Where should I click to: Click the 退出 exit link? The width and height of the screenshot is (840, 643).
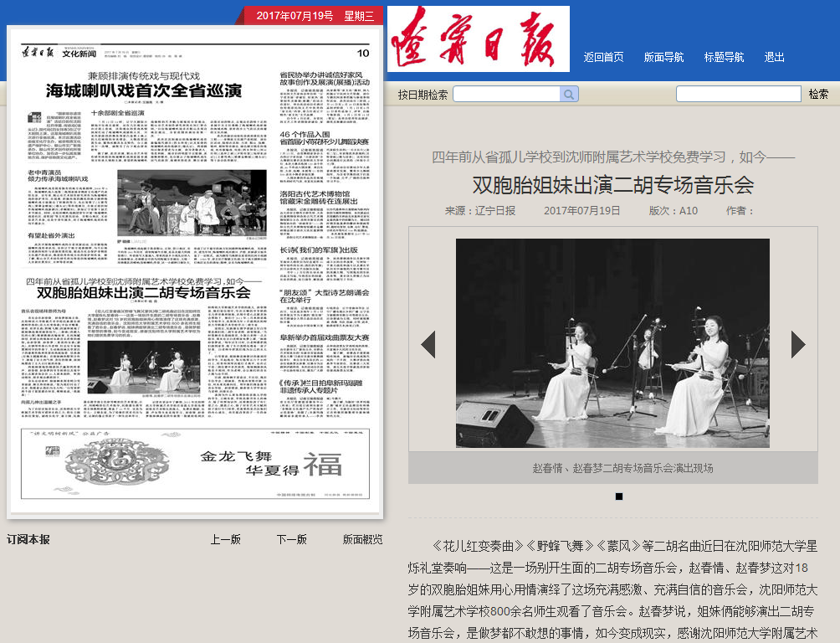pyautogui.click(x=774, y=57)
